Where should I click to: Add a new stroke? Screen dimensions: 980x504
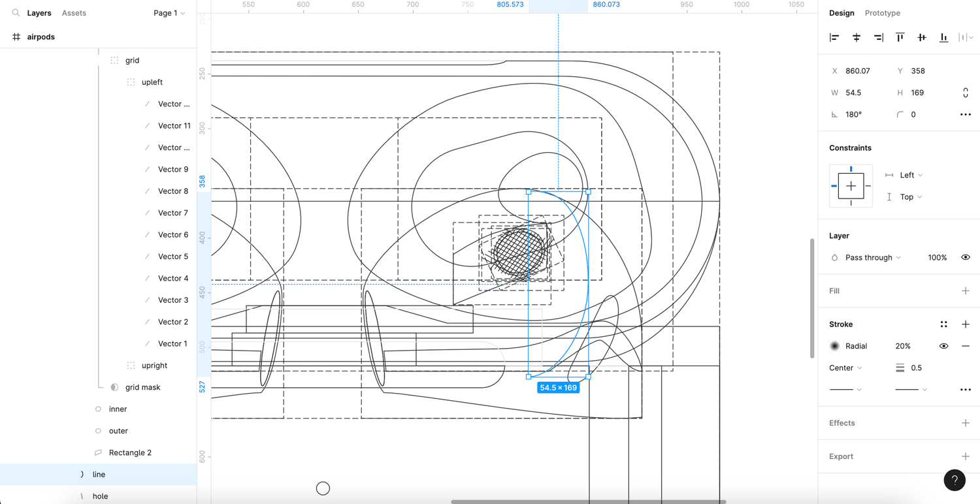966,324
